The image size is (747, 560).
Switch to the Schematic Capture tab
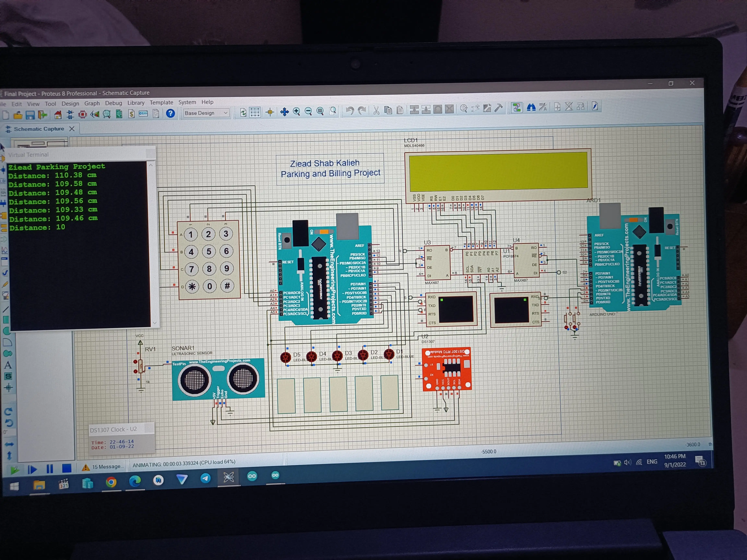(39, 129)
